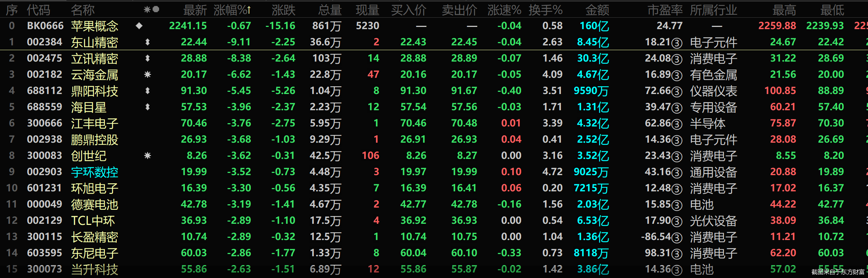Click the marker icons column header
The width and height of the screenshot is (868, 278).
(x=151, y=10)
